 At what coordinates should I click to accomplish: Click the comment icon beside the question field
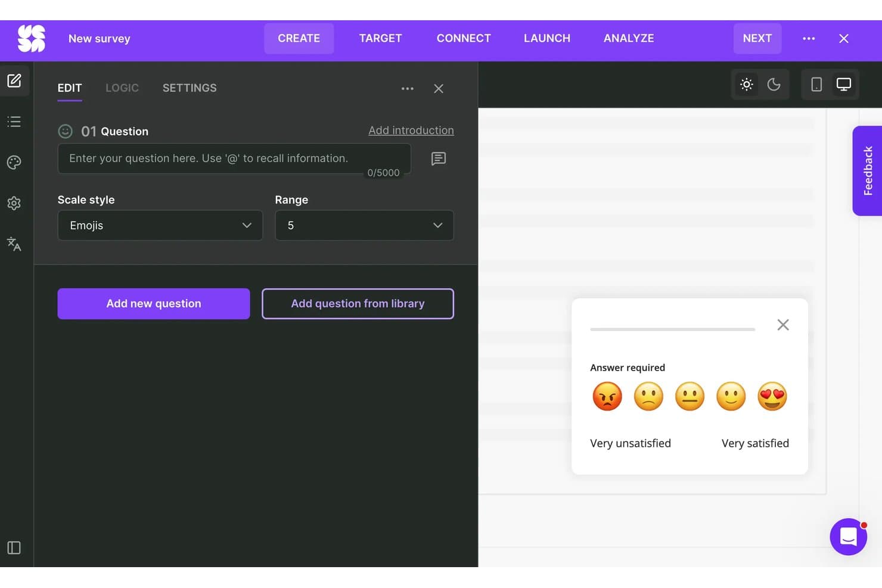coord(439,158)
